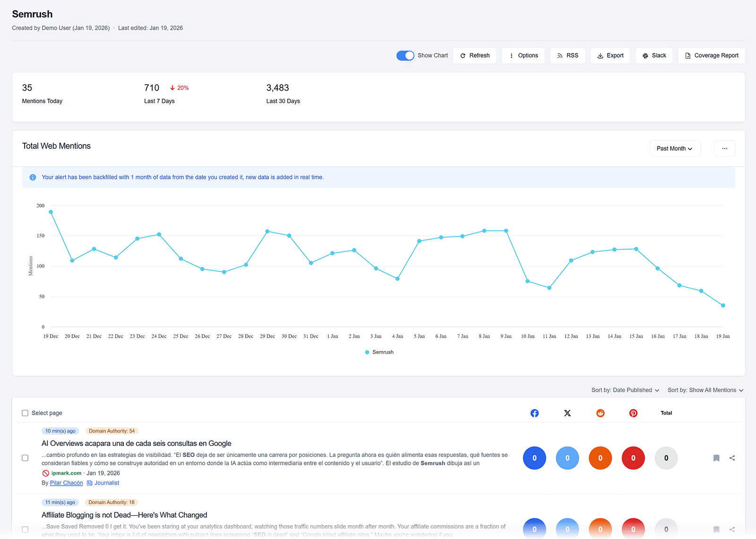This screenshot has height=539, width=756.
Task: Click the Semrush legend color dot
Action: [367, 352]
